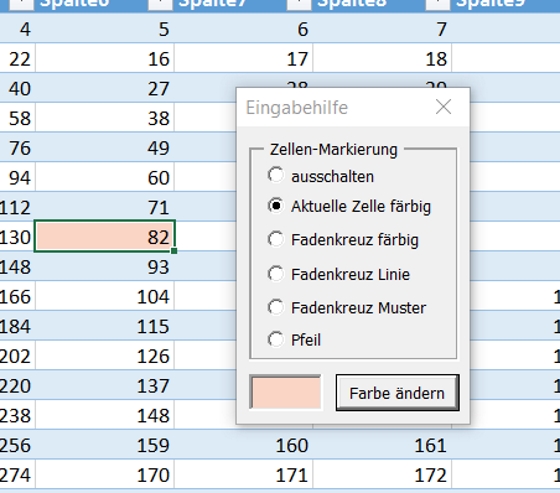The width and height of the screenshot is (560, 493).
Task: Click the cell showing 126
Action: [x=105, y=355]
